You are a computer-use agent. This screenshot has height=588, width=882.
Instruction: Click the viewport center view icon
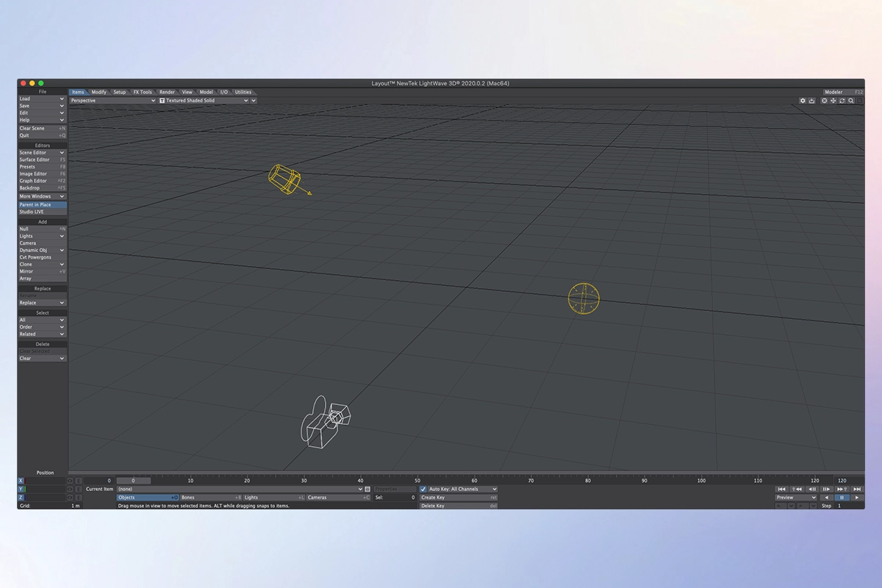[x=824, y=101]
